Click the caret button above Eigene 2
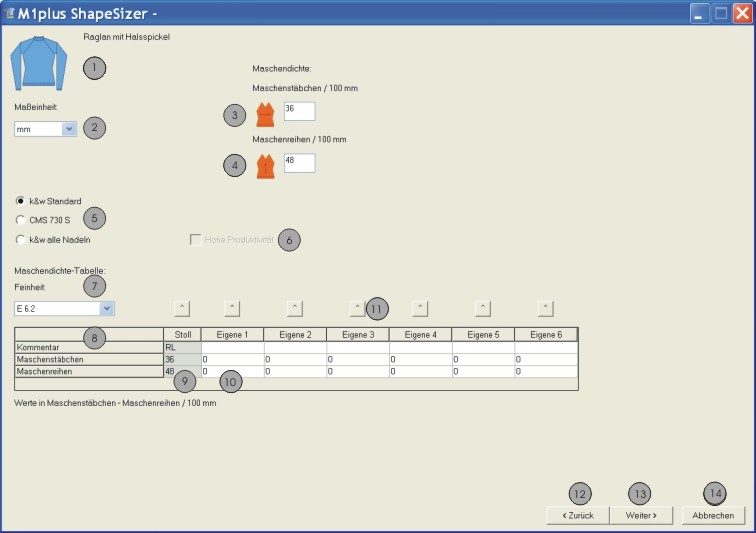This screenshot has width=756, height=533. [295, 307]
